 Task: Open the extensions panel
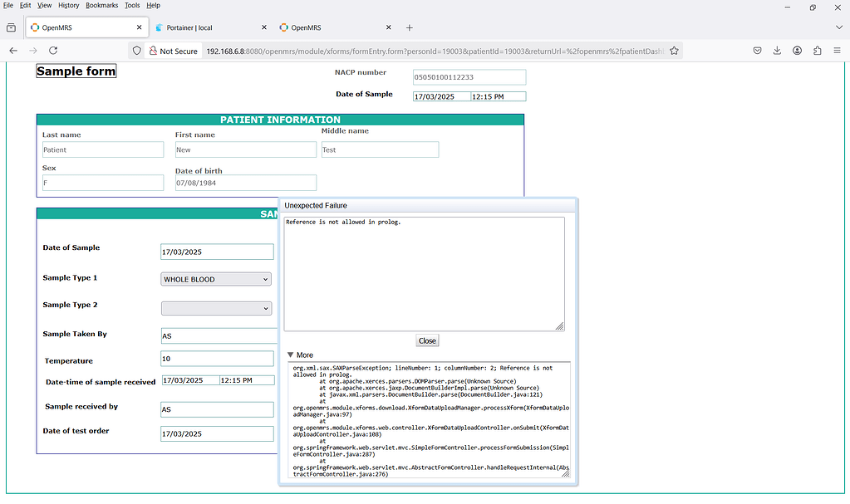[x=817, y=51]
